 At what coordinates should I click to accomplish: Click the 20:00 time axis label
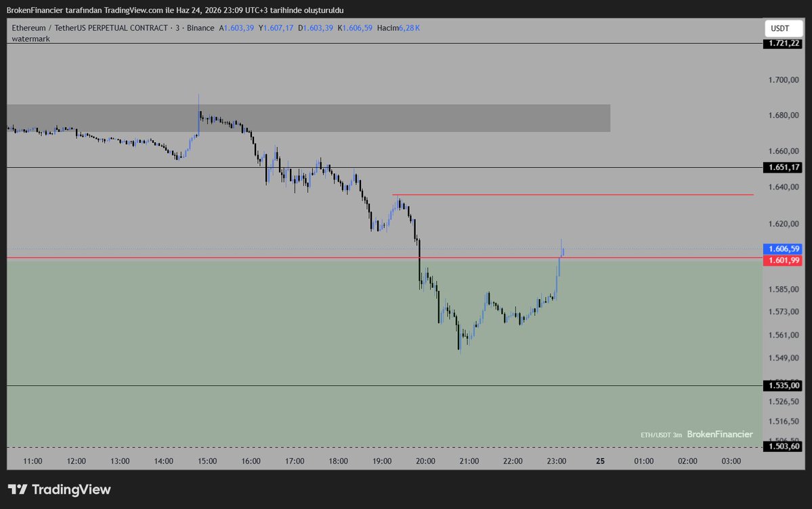click(426, 461)
